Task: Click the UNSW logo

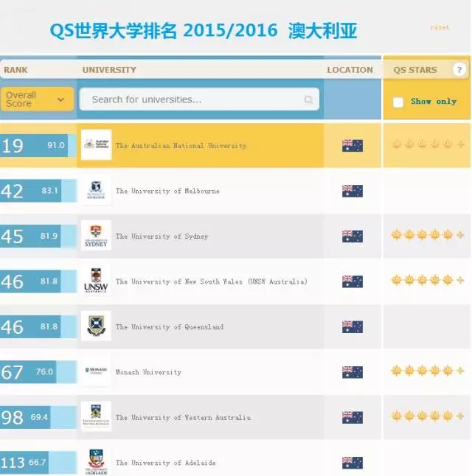Action: click(97, 281)
